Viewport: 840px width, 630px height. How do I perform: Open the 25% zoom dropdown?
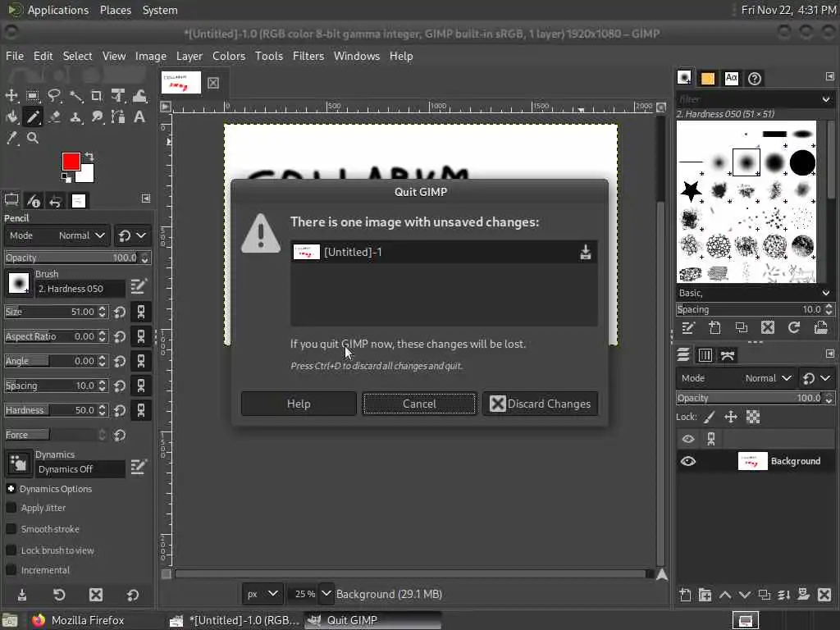coord(326,594)
